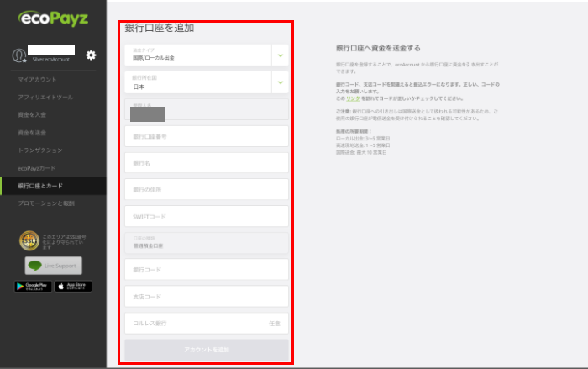588x369 pixels.
Task: Click the user profile avatar icon
Action: [x=18, y=55]
